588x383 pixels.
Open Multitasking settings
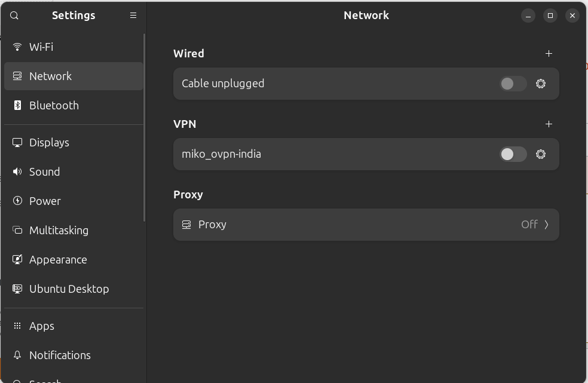[x=59, y=231]
